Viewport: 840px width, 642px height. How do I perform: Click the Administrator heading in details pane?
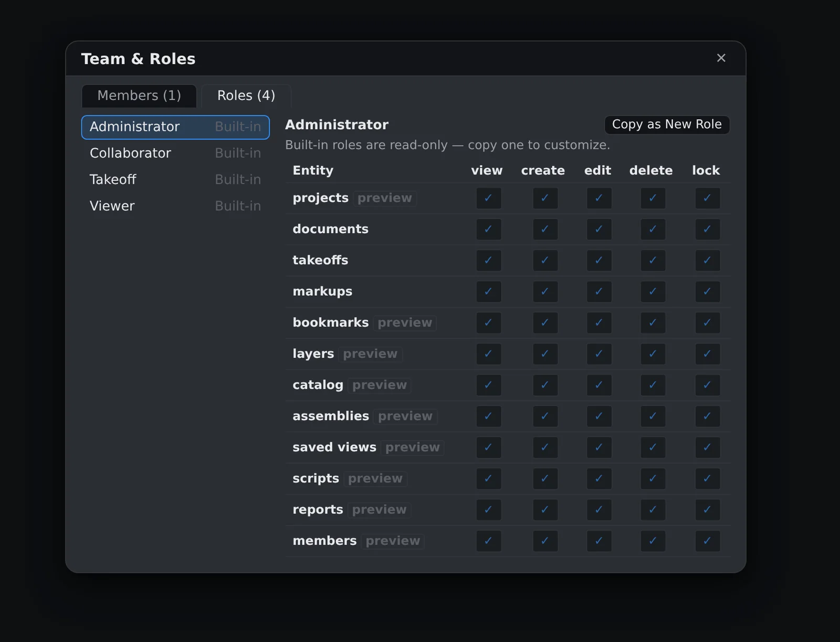coord(337,125)
